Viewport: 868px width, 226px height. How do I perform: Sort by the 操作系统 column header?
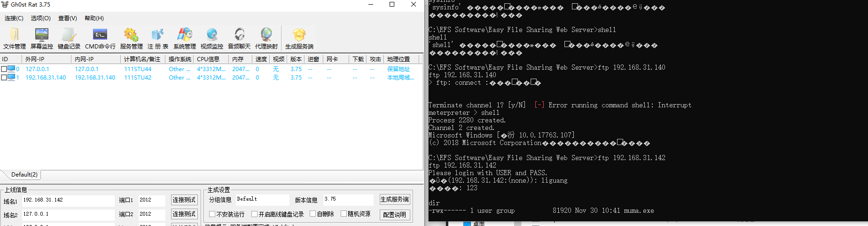click(180, 59)
